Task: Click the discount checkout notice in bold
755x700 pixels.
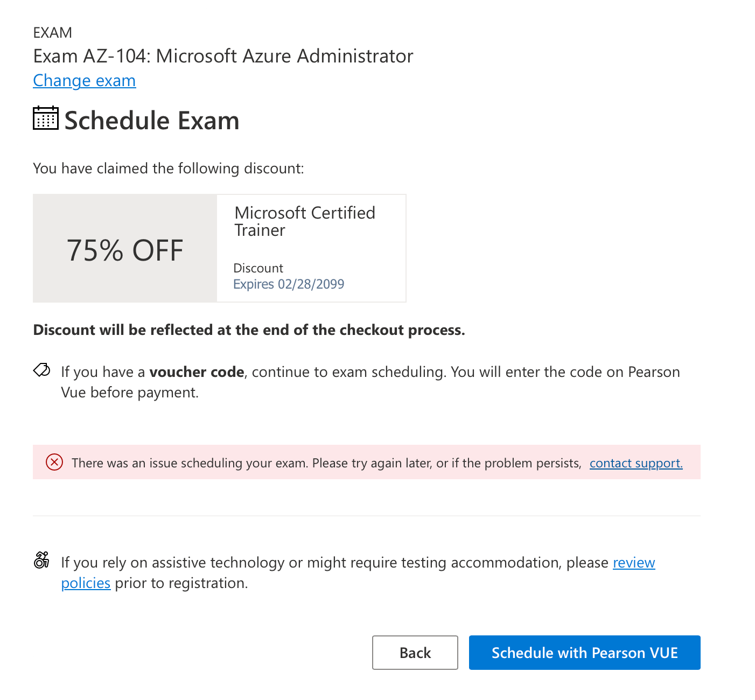Action: click(x=249, y=330)
